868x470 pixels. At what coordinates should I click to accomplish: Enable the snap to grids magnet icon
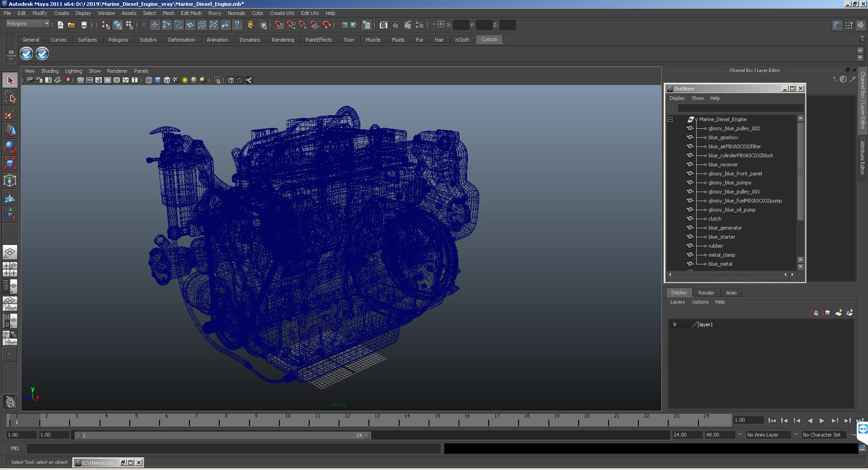click(279, 25)
